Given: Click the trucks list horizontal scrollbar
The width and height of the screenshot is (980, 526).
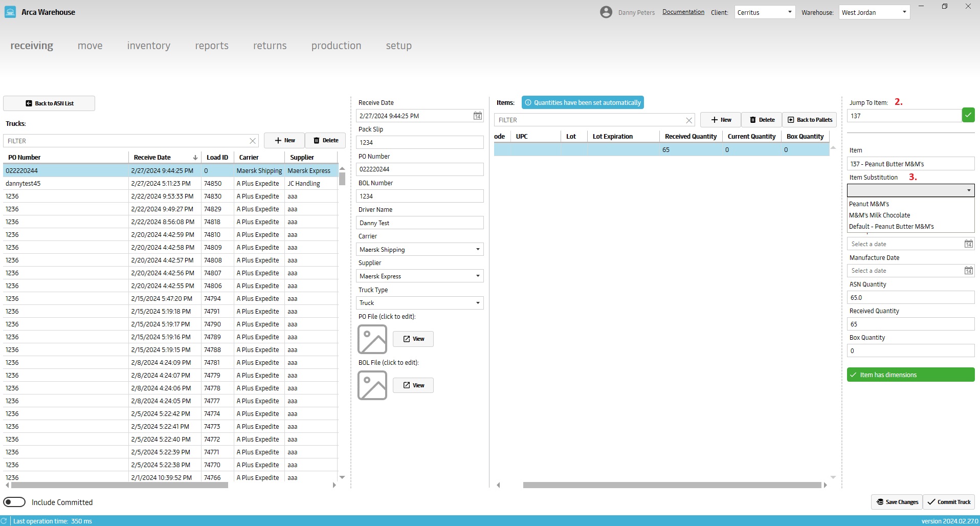Looking at the screenshot, I should coord(119,485).
